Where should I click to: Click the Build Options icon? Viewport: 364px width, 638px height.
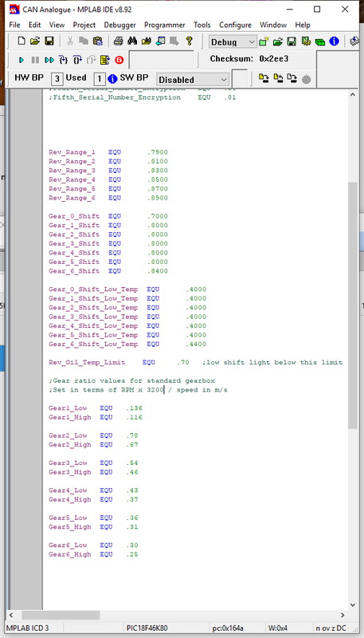306,41
